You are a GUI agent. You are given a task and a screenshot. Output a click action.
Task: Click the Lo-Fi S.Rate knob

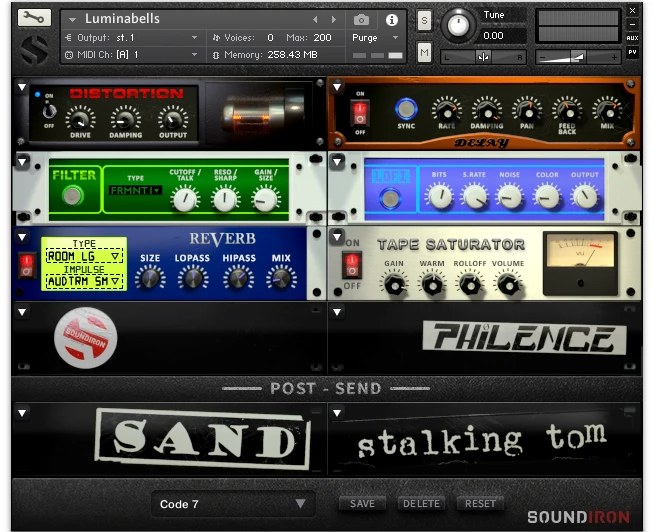click(x=475, y=197)
